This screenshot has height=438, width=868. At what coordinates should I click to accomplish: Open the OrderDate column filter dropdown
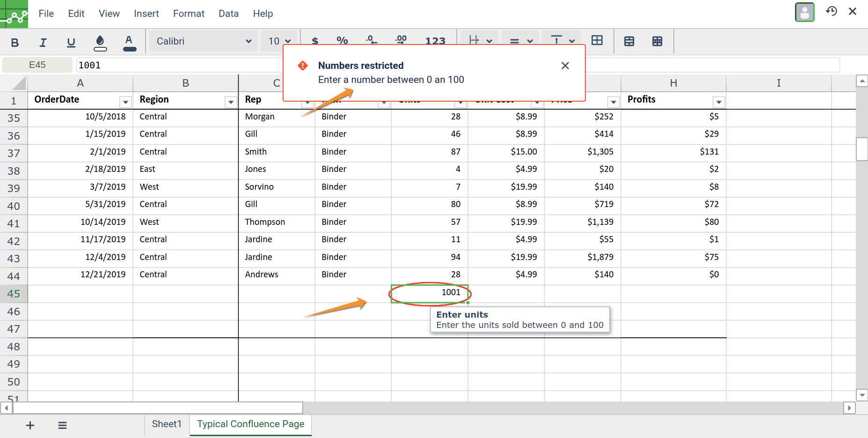[125, 102]
